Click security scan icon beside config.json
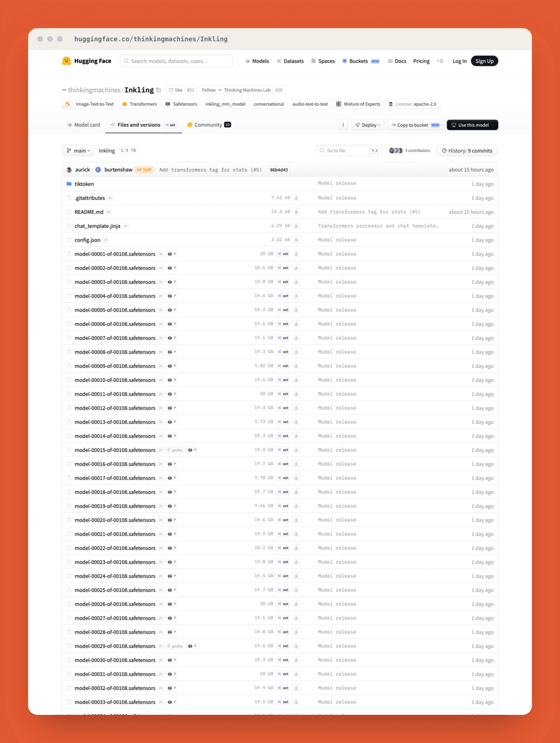This screenshot has width=560, height=743. pos(105,240)
